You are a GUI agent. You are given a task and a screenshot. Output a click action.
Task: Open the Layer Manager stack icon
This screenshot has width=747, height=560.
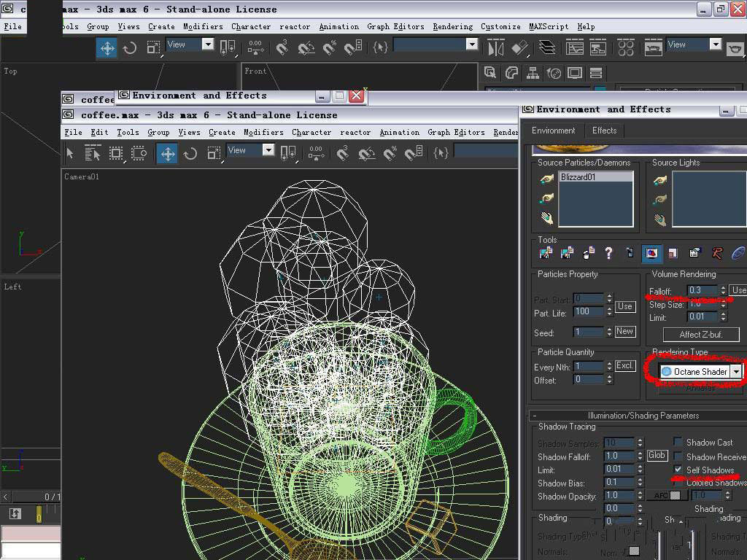point(547,48)
